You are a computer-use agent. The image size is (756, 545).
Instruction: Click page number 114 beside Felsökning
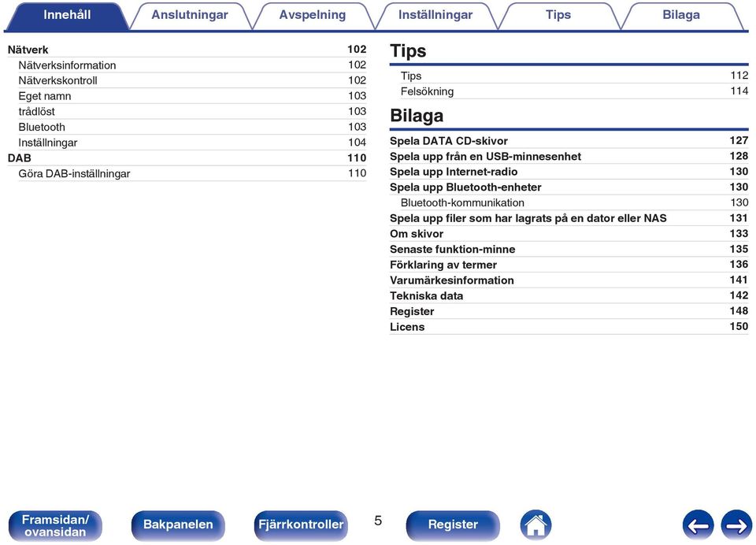[739, 91]
